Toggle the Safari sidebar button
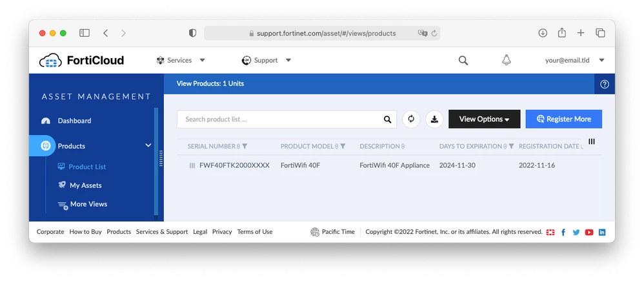644x281 pixels. [84, 34]
